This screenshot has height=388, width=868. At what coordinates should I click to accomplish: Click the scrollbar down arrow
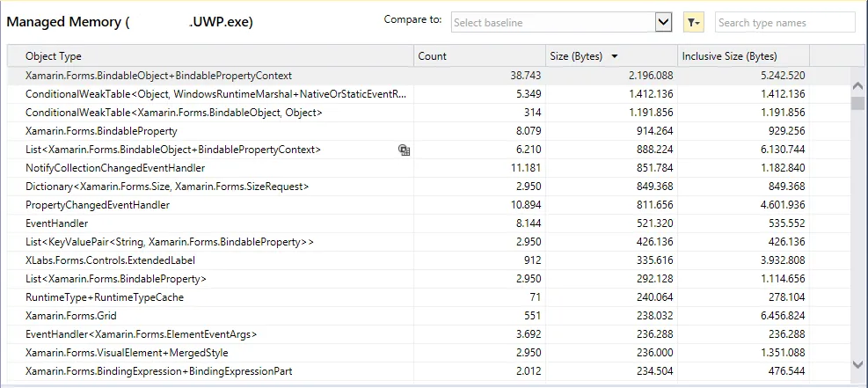click(x=858, y=363)
